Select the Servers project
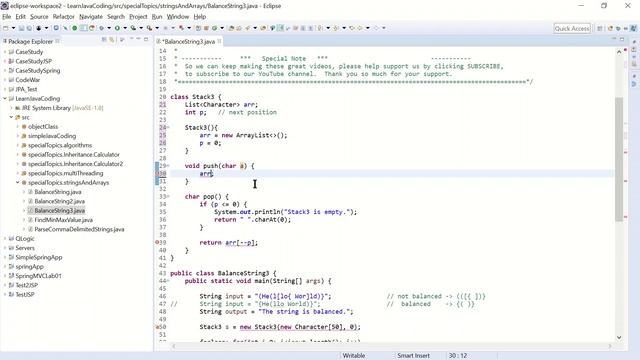This screenshot has height=360, width=640. point(24,248)
